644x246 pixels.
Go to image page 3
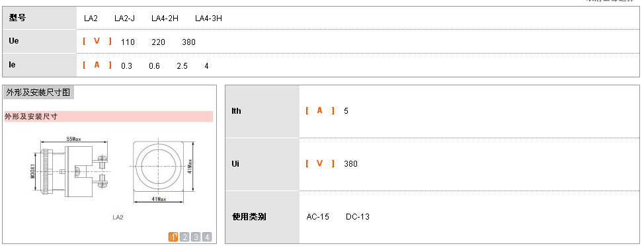click(x=196, y=237)
